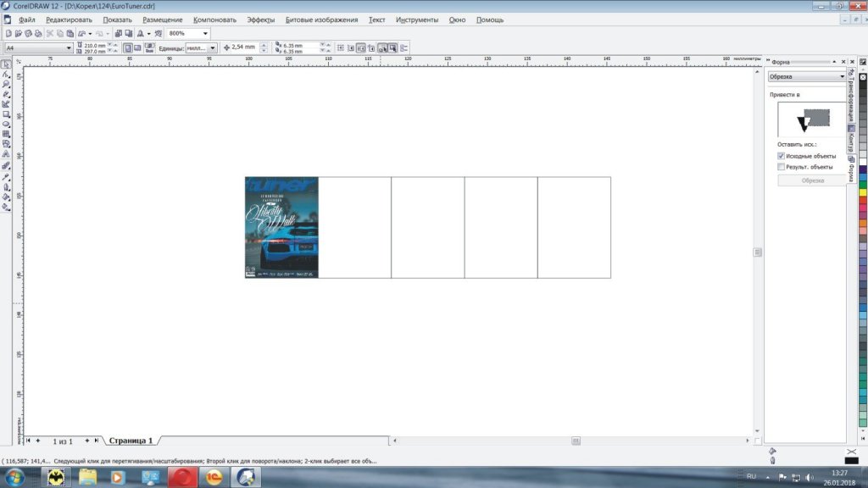Pick the yellow swatch in color palette
Viewport: 868px width, 488px height.
(x=863, y=192)
